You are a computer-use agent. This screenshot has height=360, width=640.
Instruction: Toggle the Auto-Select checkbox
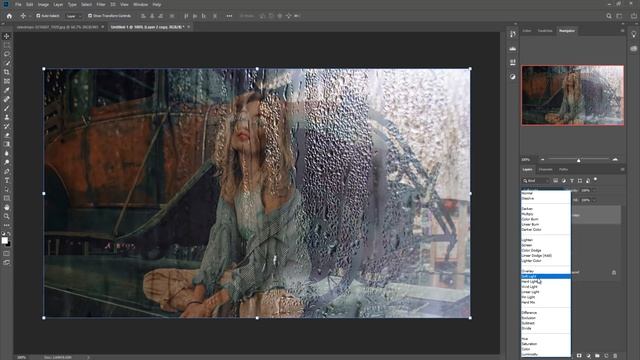click(38, 16)
